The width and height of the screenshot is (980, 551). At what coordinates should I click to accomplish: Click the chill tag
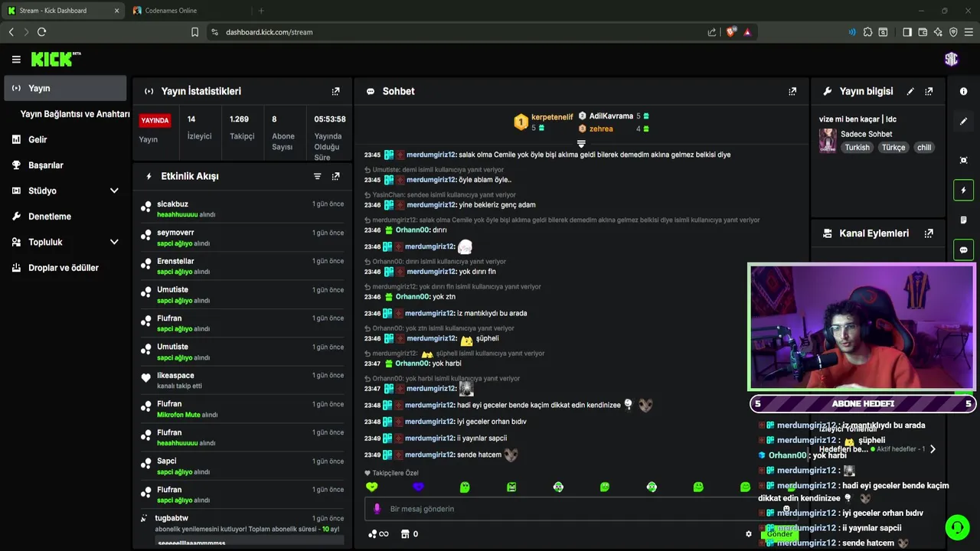click(x=924, y=148)
